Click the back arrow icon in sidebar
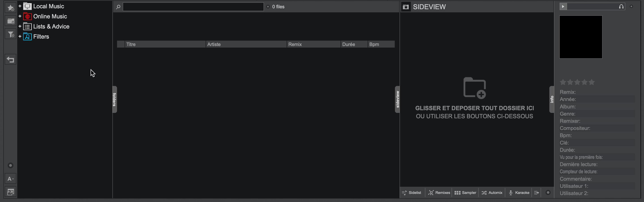Viewport: 644px width, 202px height. 11,60
